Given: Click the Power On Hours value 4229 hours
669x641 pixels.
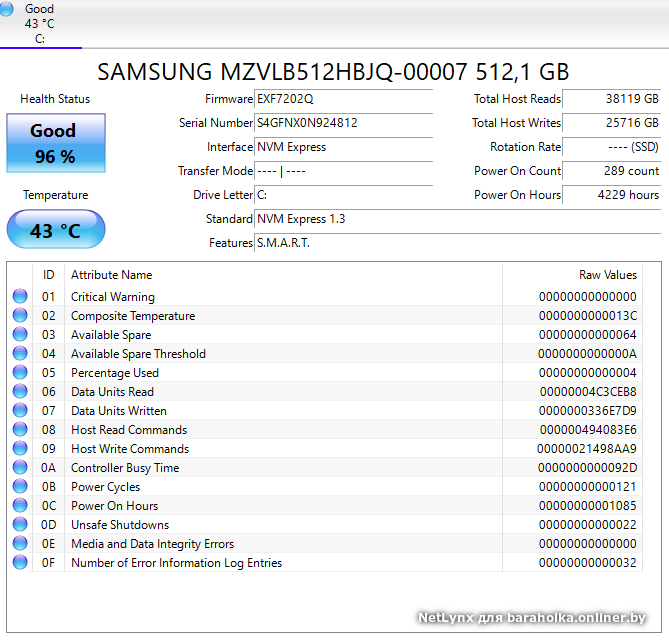Looking at the screenshot, I should point(611,195).
